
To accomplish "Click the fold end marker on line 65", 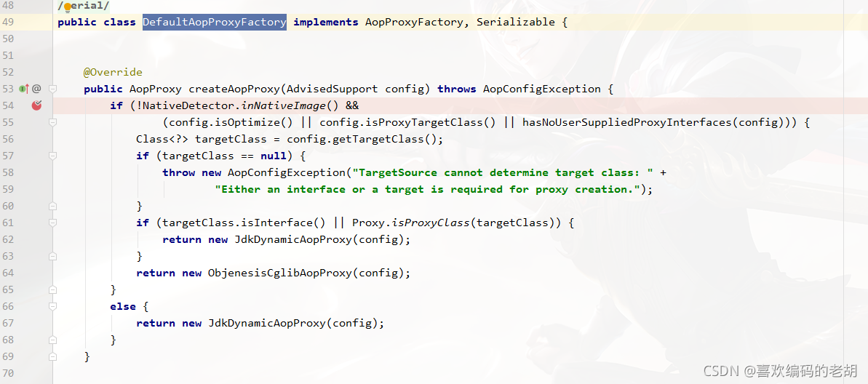I will click(x=52, y=289).
